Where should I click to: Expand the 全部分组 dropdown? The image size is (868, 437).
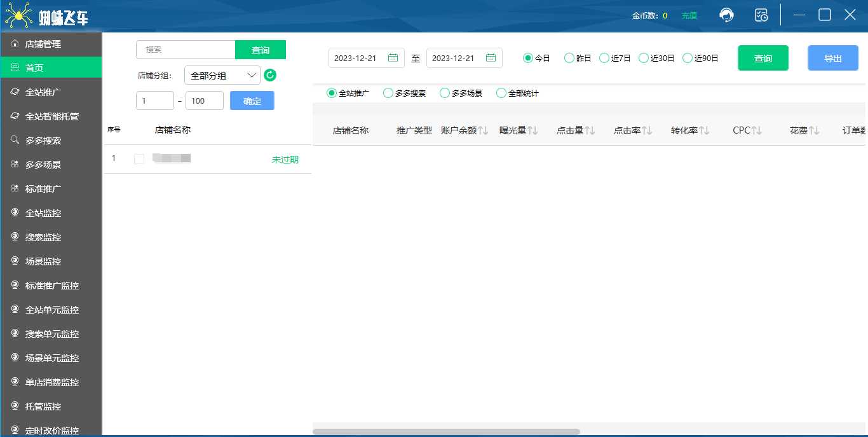click(x=222, y=75)
